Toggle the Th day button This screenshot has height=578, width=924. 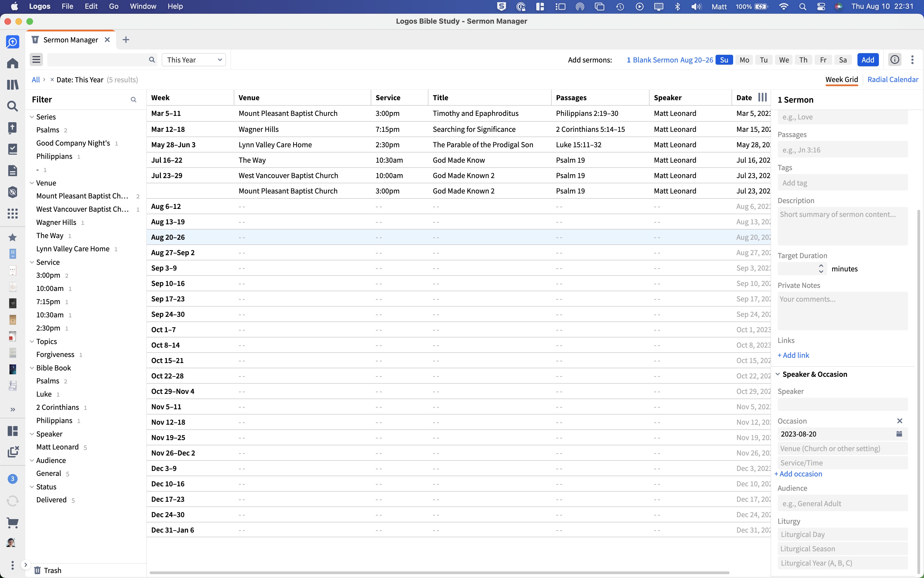(x=803, y=60)
